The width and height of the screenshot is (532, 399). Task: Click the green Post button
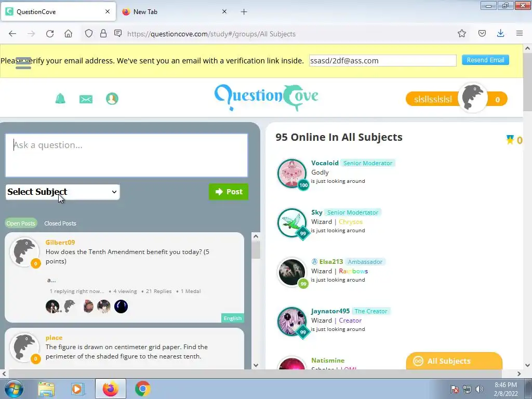[229, 192]
